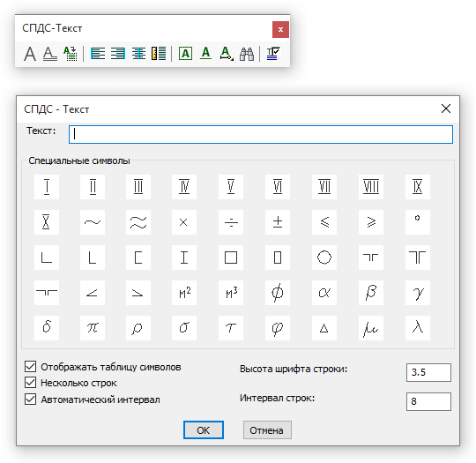Confirm with the OK button
476x463 pixels.
tap(204, 429)
